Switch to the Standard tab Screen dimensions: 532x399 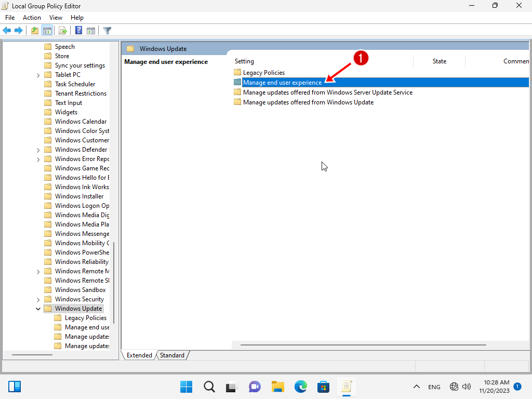(x=172, y=355)
